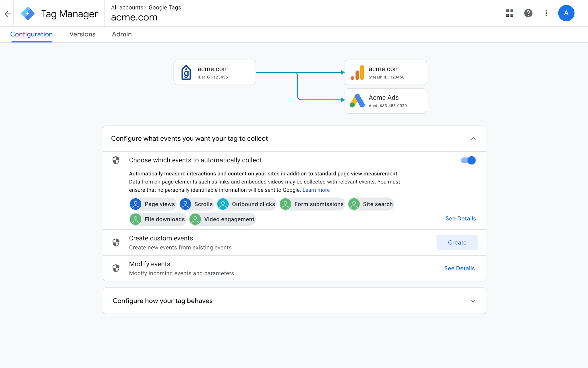Click the File downloads person icon

coord(136,219)
